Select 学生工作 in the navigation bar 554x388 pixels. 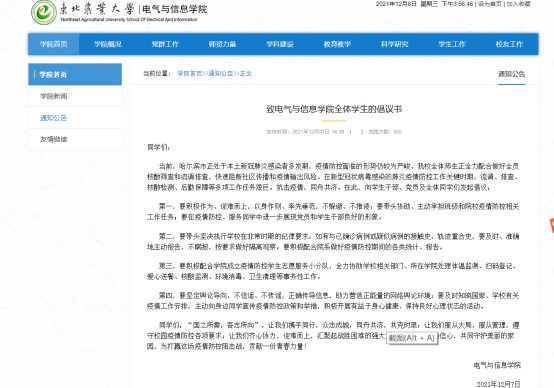[452, 44]
